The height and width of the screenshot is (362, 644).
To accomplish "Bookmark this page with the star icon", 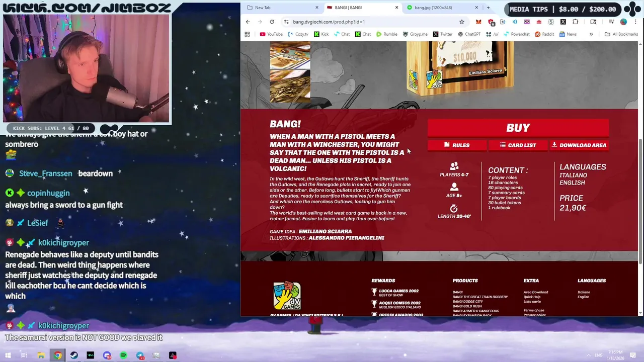I will coord(461,22).
